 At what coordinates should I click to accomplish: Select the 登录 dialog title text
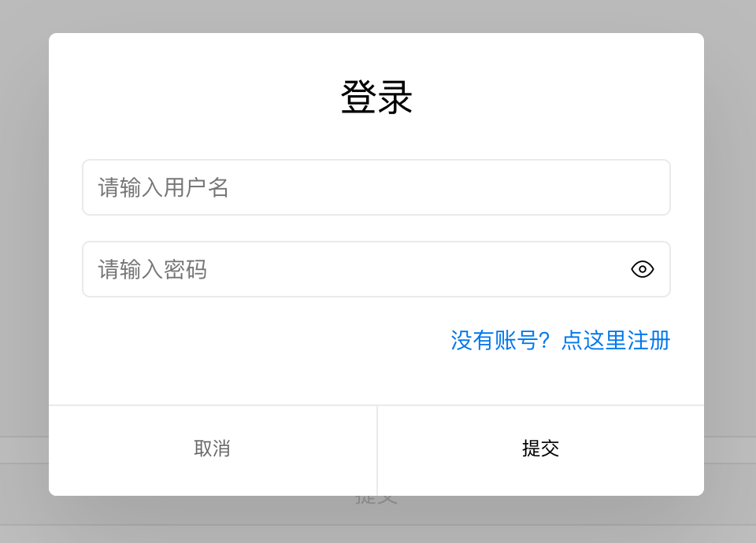[376, 98]
